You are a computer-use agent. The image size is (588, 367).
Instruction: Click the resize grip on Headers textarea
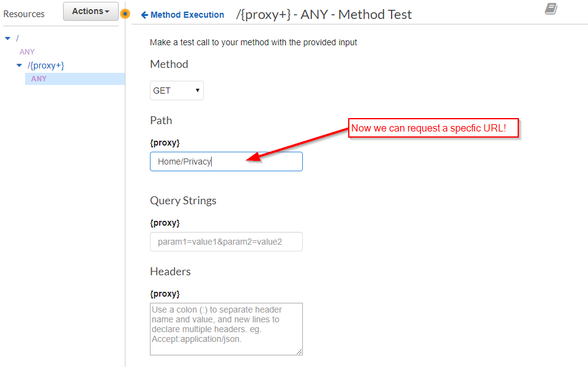coord(299,350)
